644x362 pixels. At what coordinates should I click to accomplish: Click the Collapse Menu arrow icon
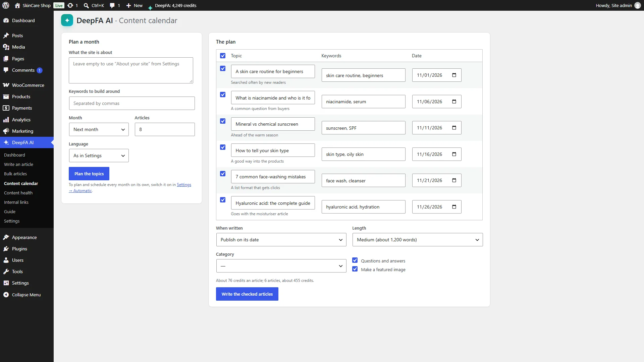click(x=6, y=295)
